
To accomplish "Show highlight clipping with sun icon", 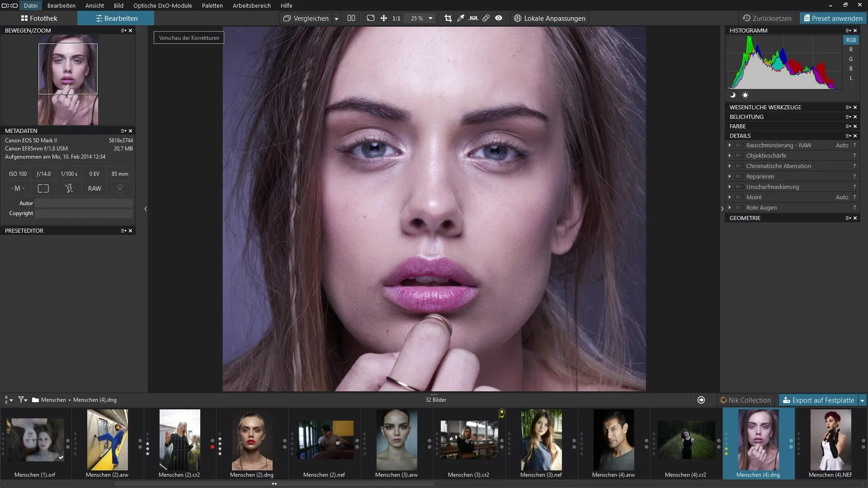I will [745, 95].
